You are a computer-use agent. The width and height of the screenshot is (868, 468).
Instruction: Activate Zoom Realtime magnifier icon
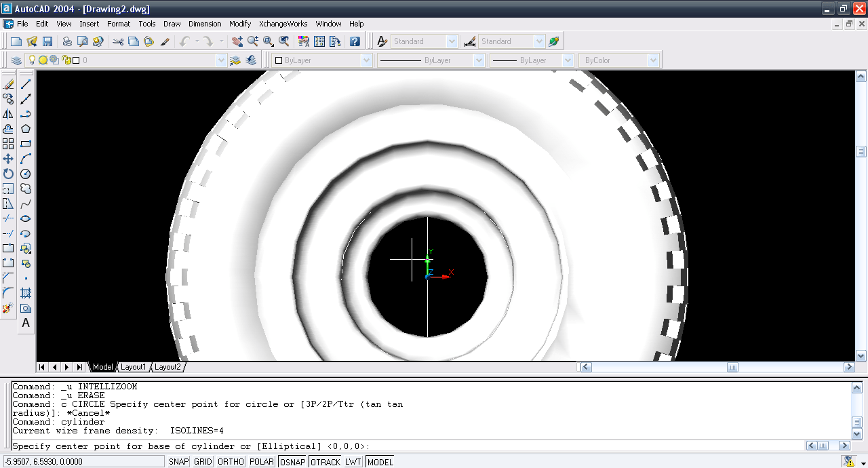[x=252, y=41]
